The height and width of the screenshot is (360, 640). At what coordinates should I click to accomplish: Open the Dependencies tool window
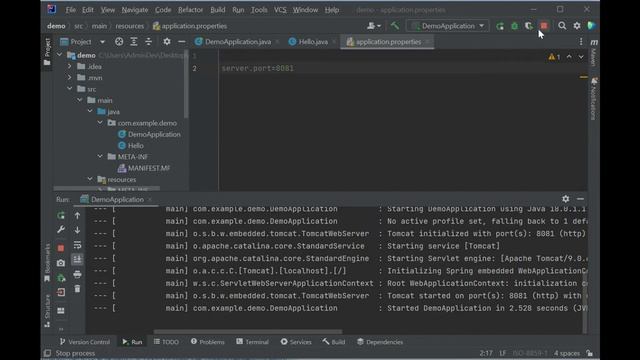point(380,342)
